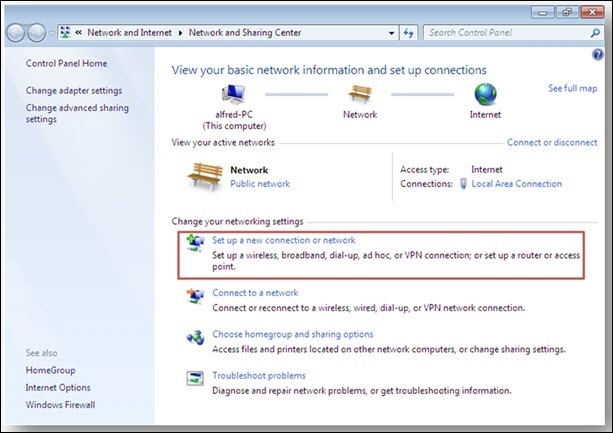Click the Local Area Connection plug icon
This screenshot has height=433, width=613.
point(463,184)
